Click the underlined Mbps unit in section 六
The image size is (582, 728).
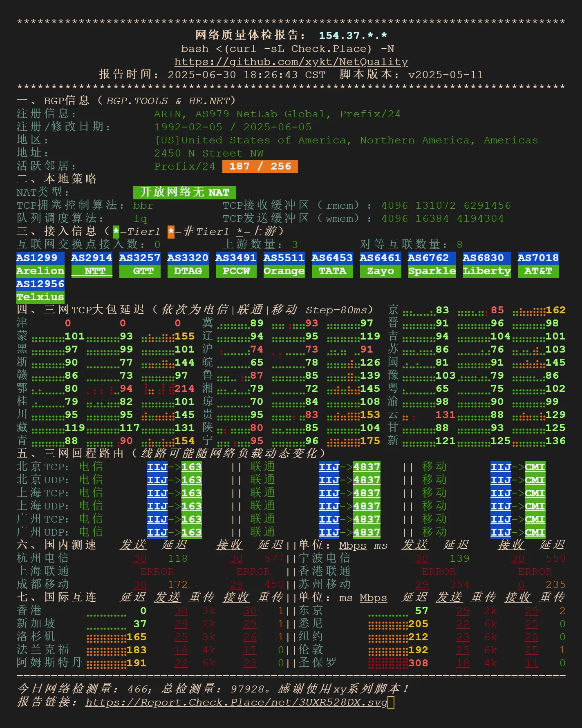pos(353,545)
